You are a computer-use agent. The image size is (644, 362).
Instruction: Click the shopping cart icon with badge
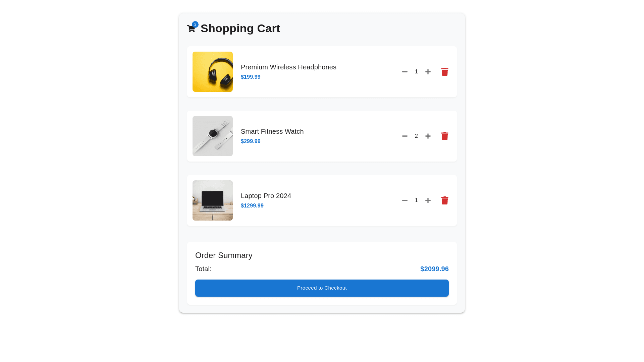[x=192, y=28]
